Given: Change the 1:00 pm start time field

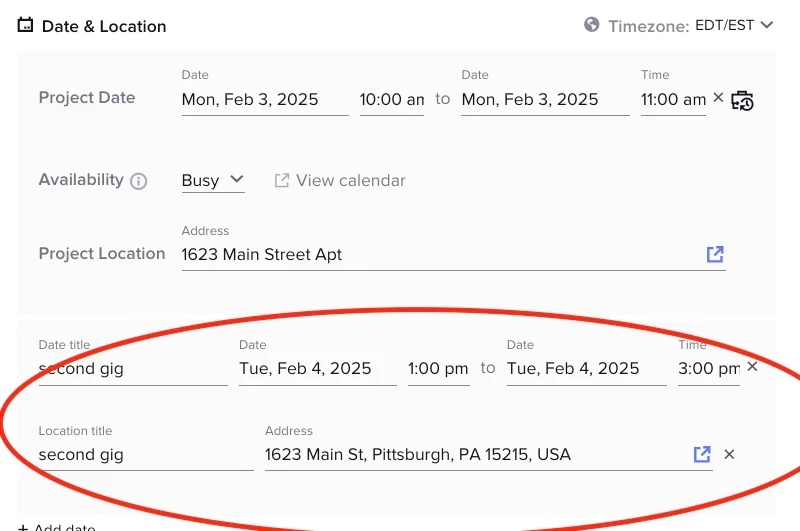Looking at the screenshot, I should click(x=438, y=368).
